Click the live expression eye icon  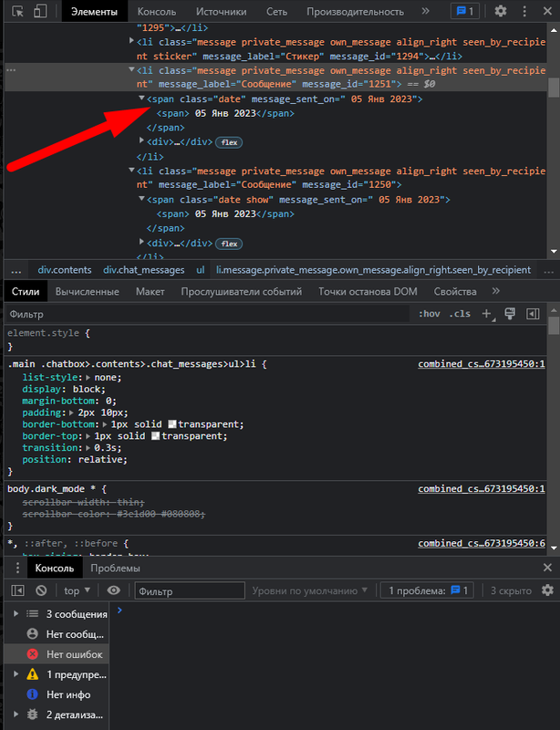coord(114,590)
